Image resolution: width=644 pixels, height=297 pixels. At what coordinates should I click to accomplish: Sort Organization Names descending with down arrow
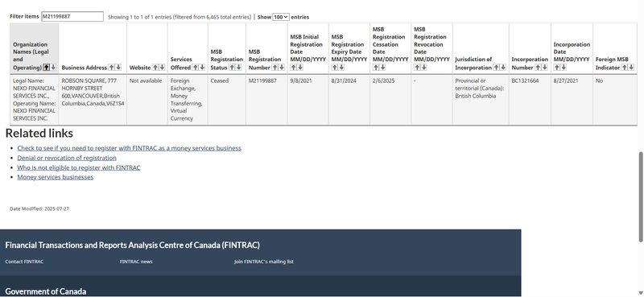pos(53,68)
